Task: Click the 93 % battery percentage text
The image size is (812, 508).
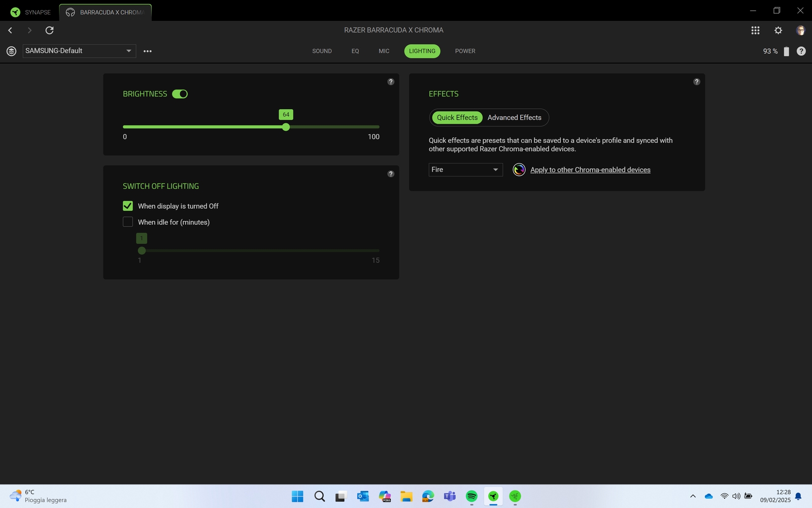Action: pyautogui.click(x=770, y=51)
